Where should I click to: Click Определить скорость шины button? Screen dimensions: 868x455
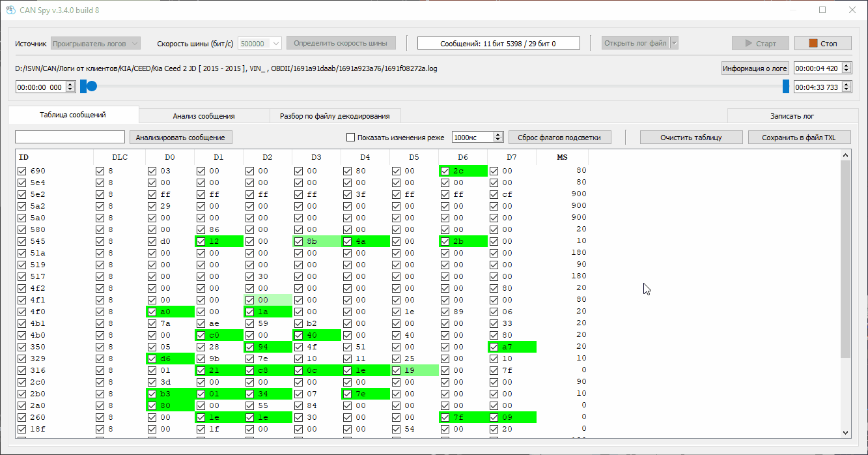pyautogui.click(x=341, y=43)
